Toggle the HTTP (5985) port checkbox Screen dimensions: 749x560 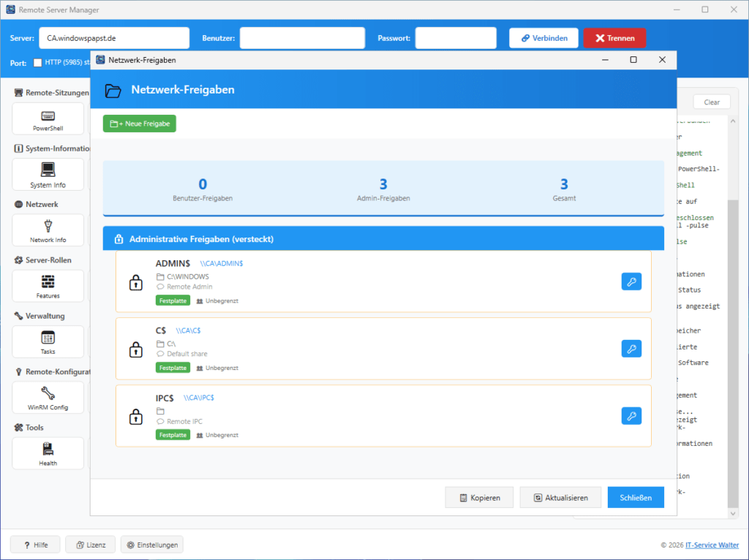pos(37,63)
